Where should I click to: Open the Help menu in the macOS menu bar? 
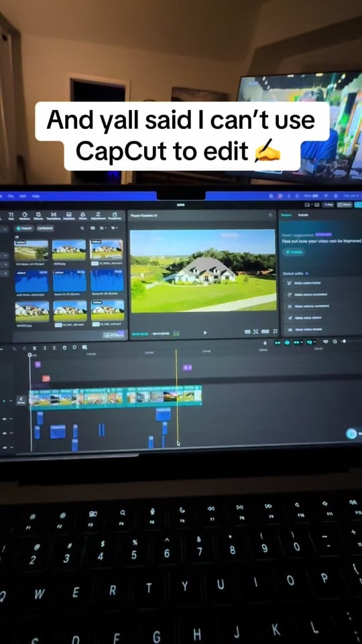(x=36, y=197)
